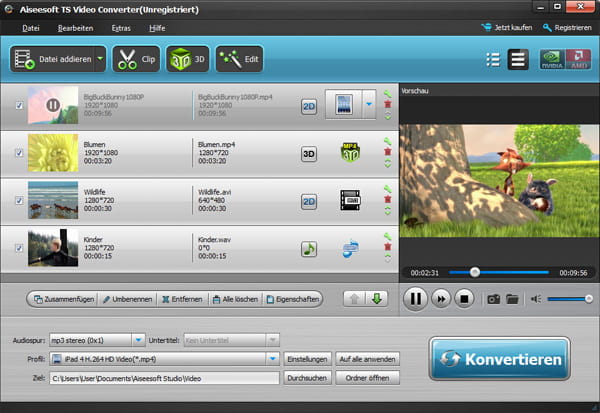Click the preview timeline seek bar

pyautogui.click(x=499, y=273)
